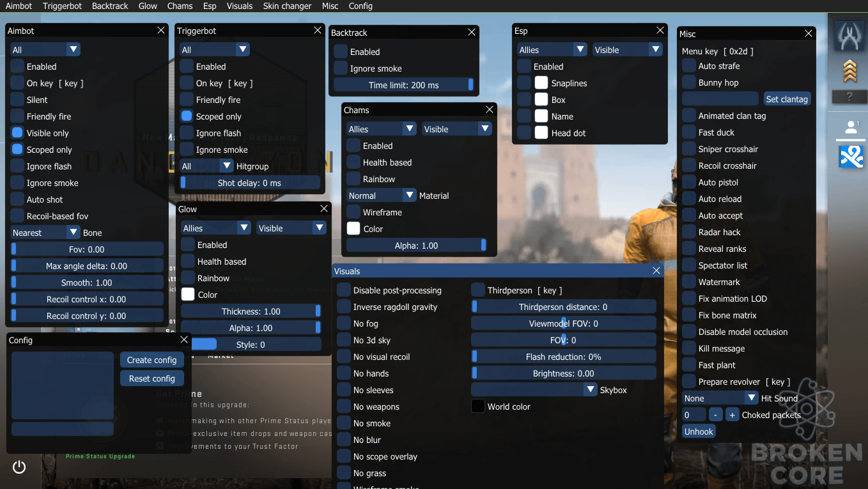Viewport: 868px width, 489px height.
Task: Open the friends person icon in sidebar
Action: point(851,128)
